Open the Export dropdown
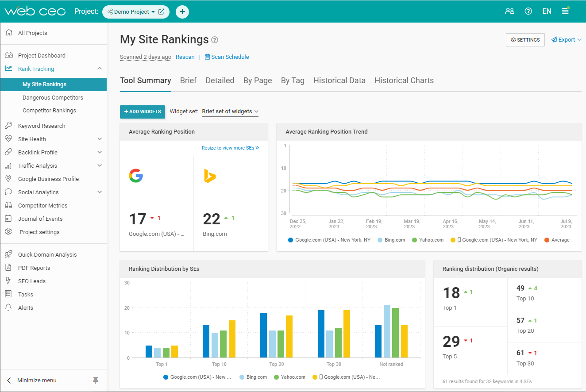The height and width of the screenshot is (392, 586). [x=566, y=40]
